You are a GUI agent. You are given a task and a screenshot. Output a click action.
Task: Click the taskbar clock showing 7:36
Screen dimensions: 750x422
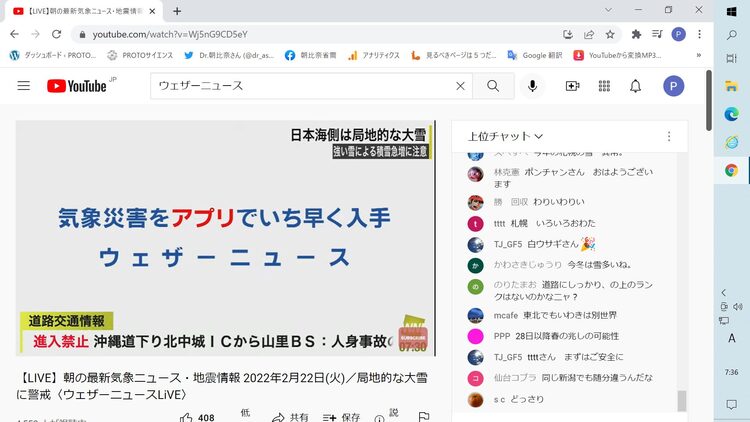click(x=731, y=372)
